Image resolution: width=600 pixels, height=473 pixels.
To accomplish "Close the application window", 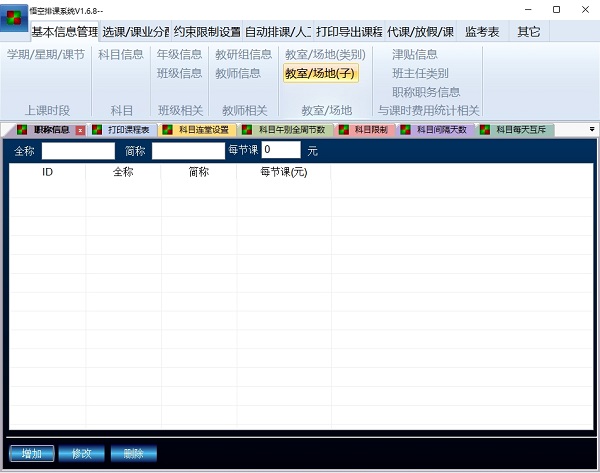I will pyautogui.click(x=585, y=10).
